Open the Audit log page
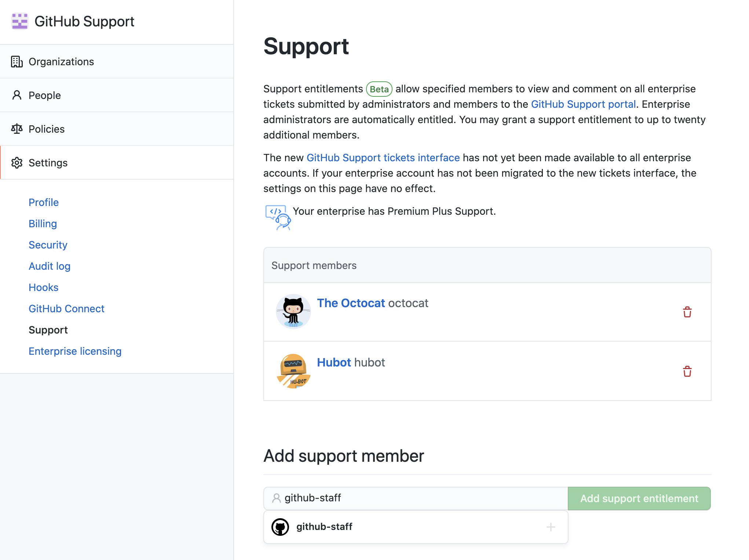Viewport: 749px width, 560px height. click(50, 266)
